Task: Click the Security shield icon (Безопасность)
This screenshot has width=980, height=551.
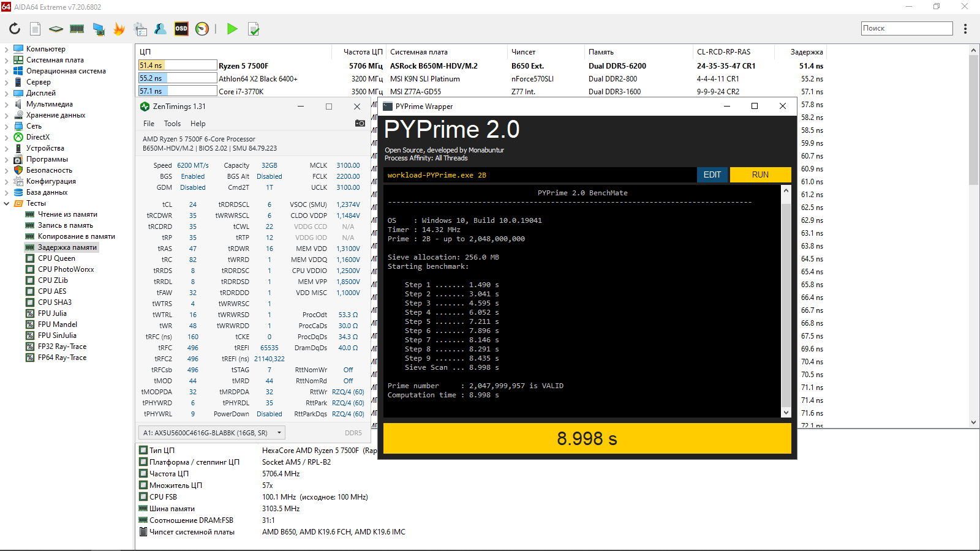Action: [x=18, y=170]
